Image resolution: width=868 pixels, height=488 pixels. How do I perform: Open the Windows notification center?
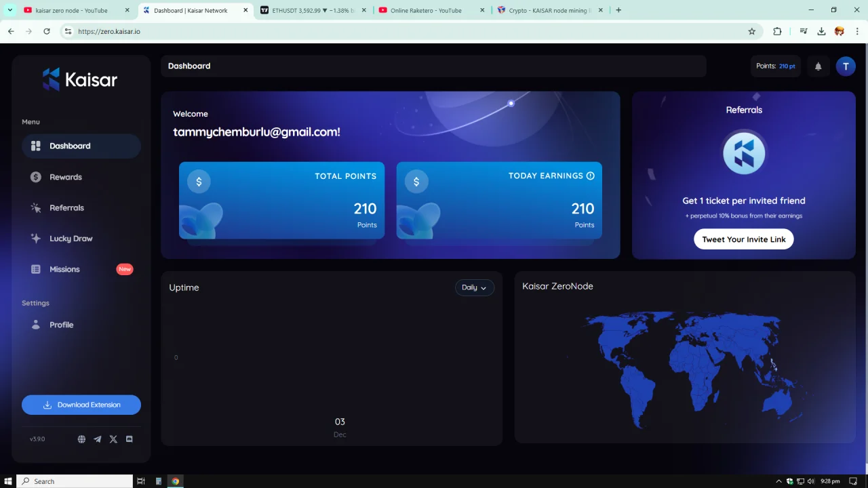pyautogui.click(x=853, y=481)
